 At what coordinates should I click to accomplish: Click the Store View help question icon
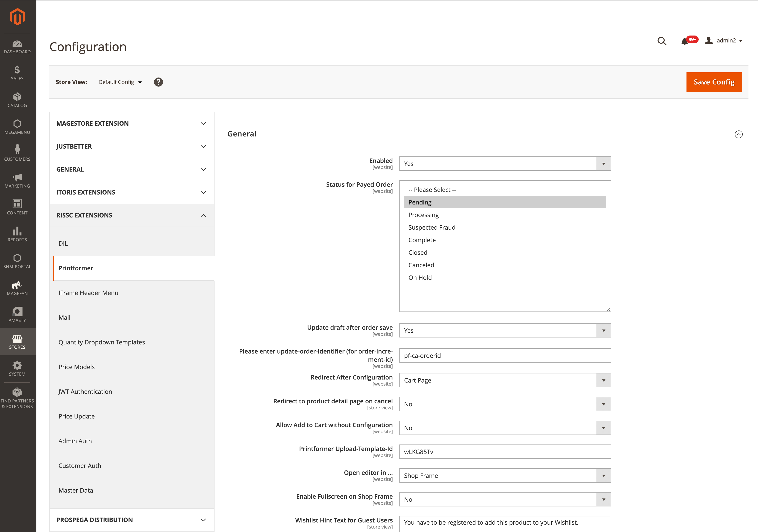[158, 82]
